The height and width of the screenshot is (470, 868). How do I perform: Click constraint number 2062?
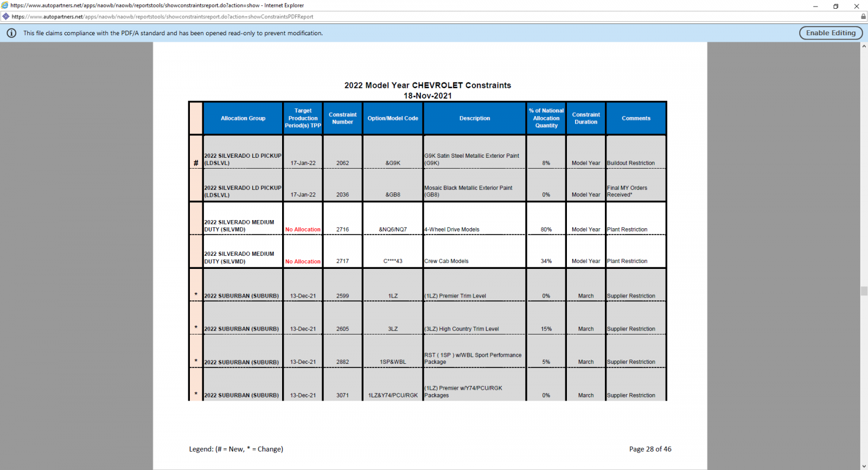[342, 163]
